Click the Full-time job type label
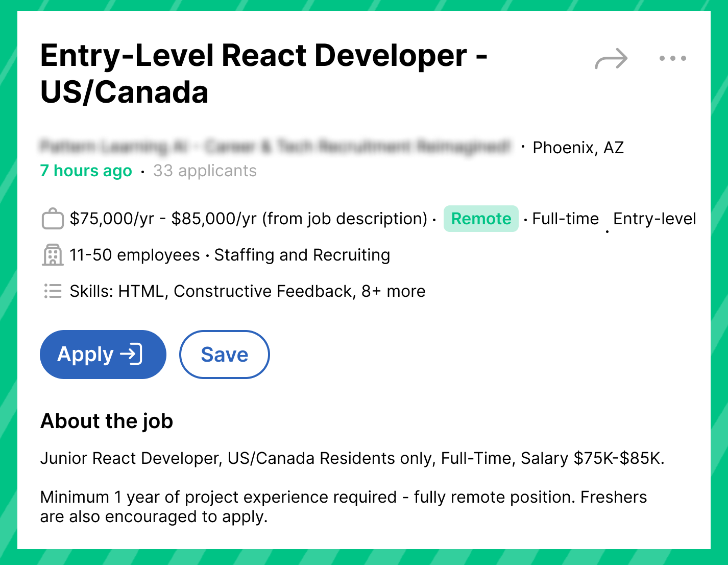This screenshot has height=565, width=728. [565, 219]
